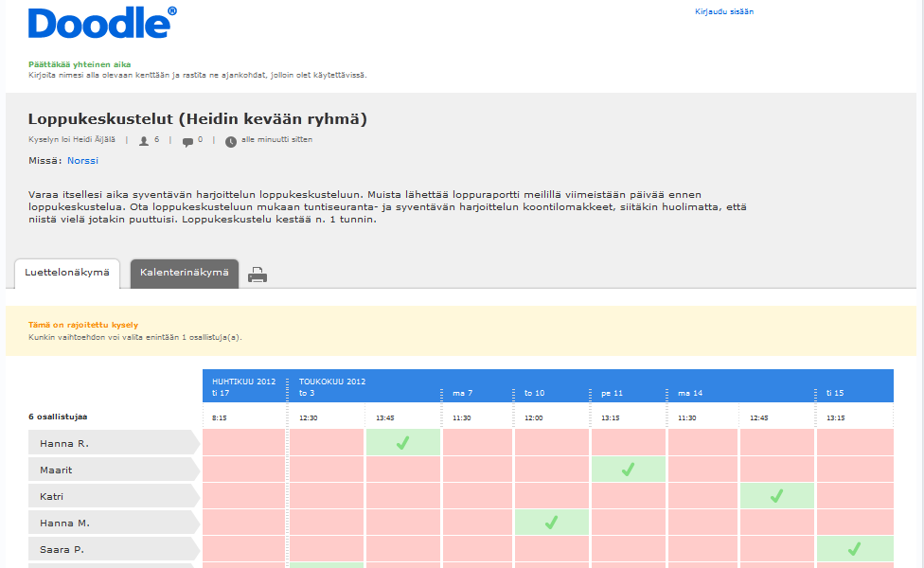Click the 11:30 time under ma 14
The width and height of the screenshot is (924, 568).
point(686,417)
